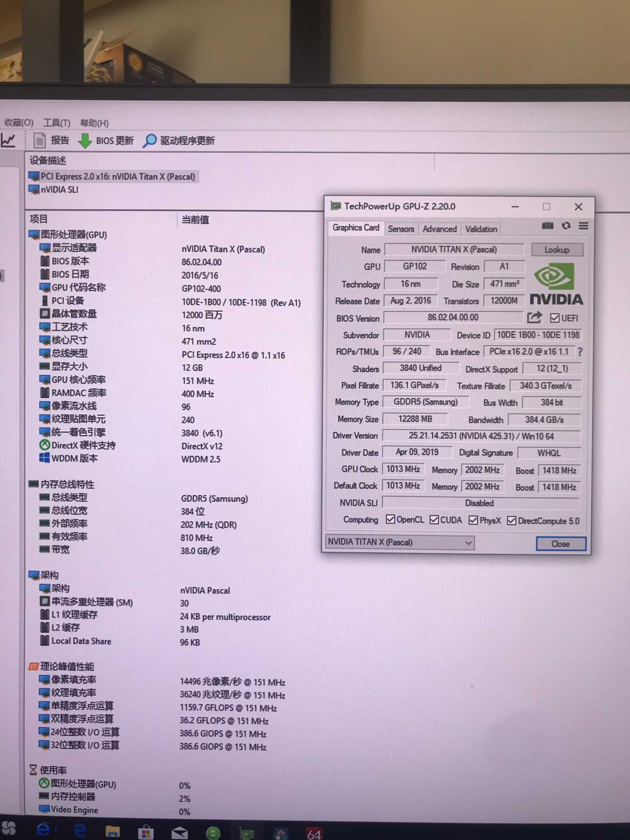Open the 收藏(O) menu
The image size is (630, 840).
coord(18,122)
